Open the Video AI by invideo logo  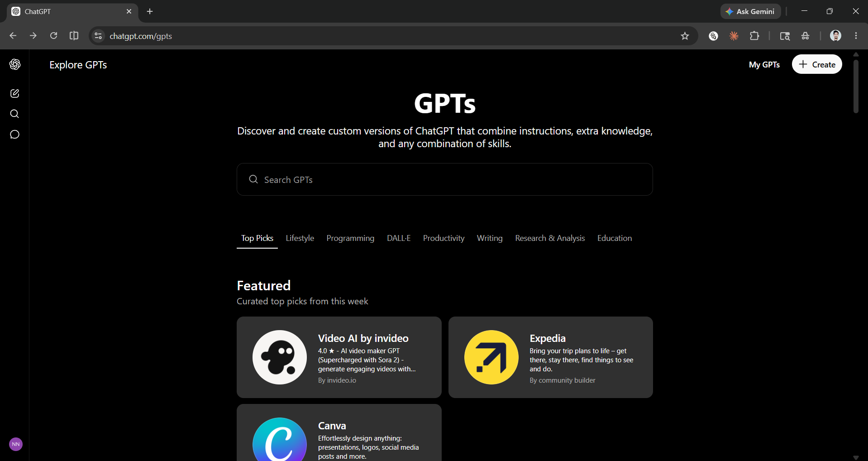[x=280, y=357]
